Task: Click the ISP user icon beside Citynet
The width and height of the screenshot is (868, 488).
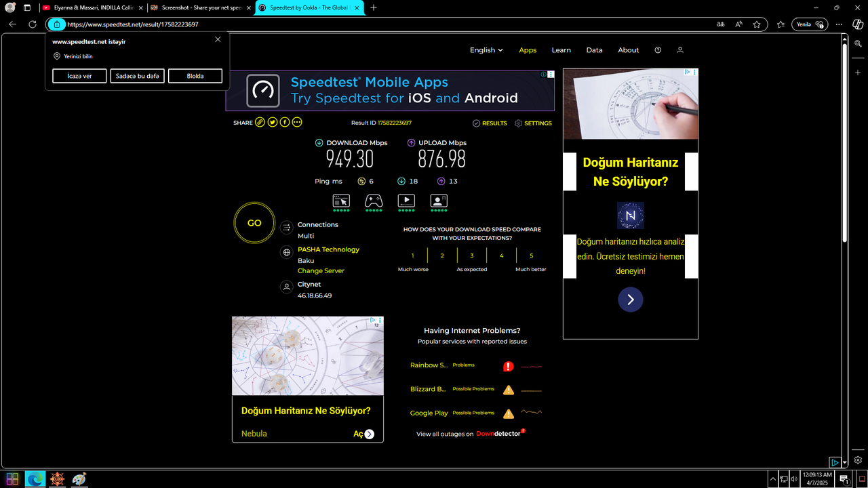Action: [x=286, y=287]
